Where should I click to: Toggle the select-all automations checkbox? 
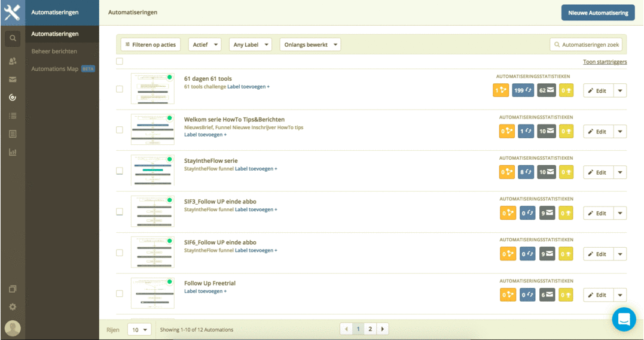tap(120, 61)
